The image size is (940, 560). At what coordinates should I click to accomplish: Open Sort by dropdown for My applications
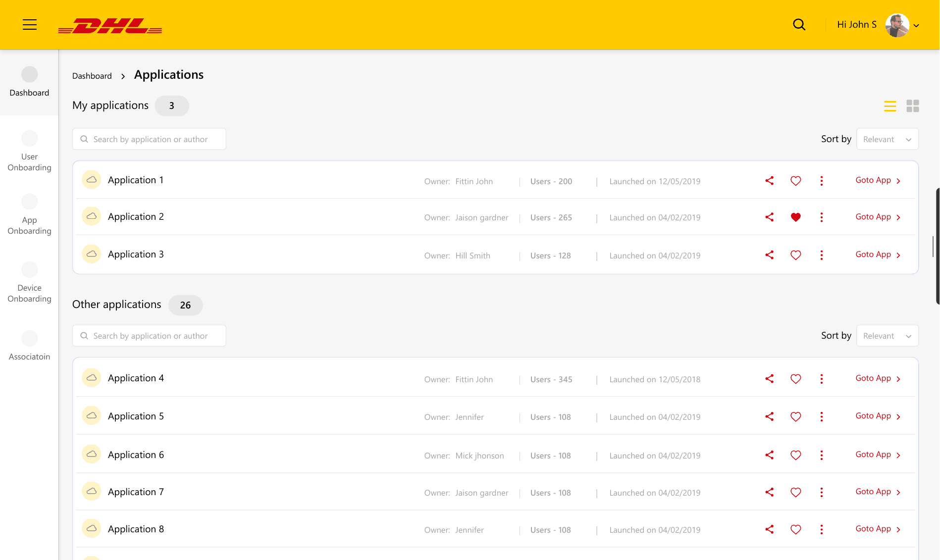pyautogui.click(x=887, y=139)
